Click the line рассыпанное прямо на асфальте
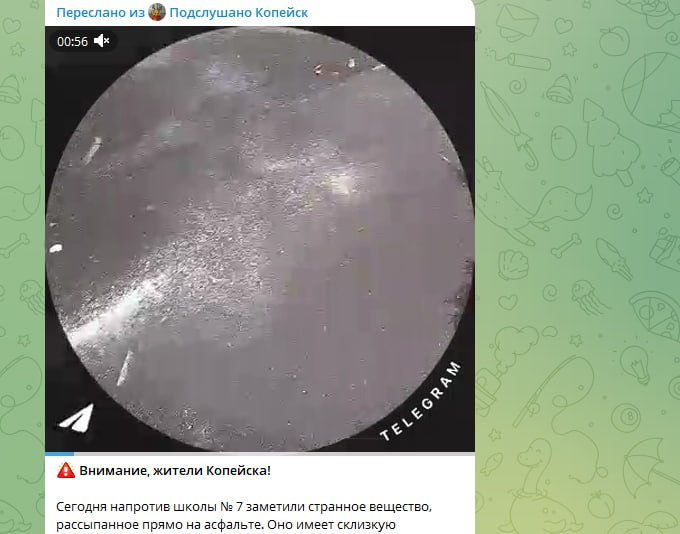The height and width of the screenshot is (534, 680). pyautogui.click(x=159, y=525)
